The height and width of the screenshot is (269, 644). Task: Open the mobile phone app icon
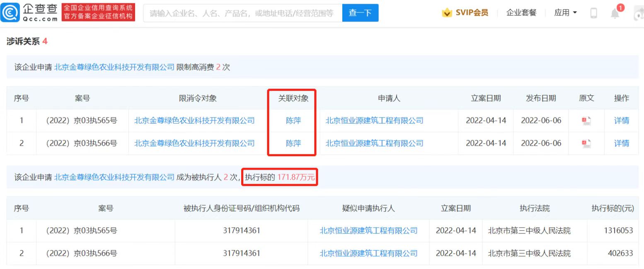(593, 13)
